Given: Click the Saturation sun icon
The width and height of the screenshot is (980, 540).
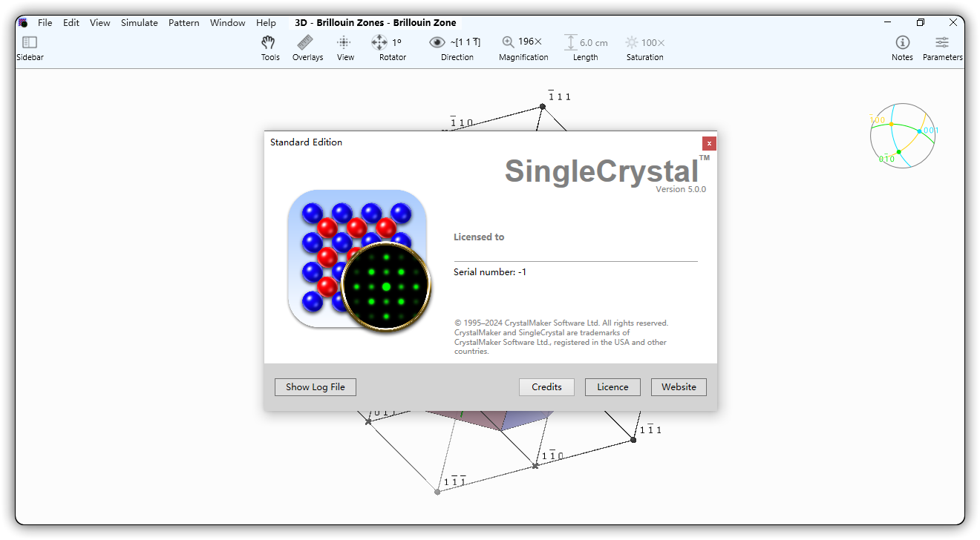Looking at the screenshot, I should [x=632, y=42].
